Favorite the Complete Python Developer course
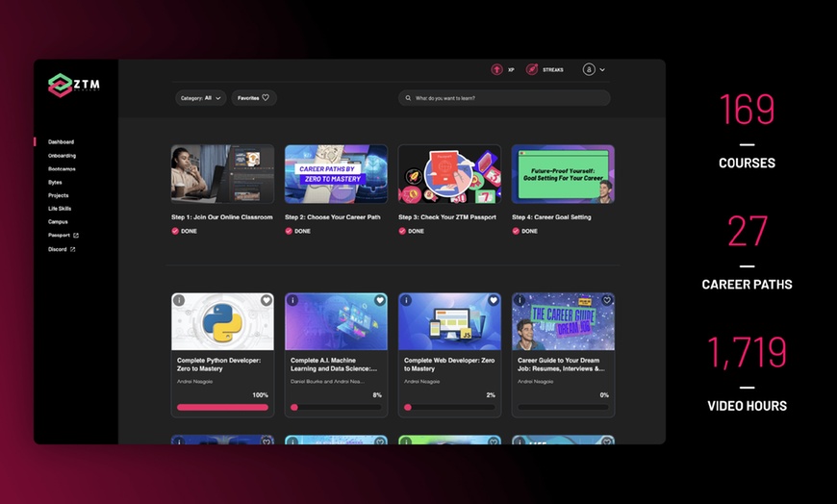This screenshot has height=504, width=837. (266, 301)
